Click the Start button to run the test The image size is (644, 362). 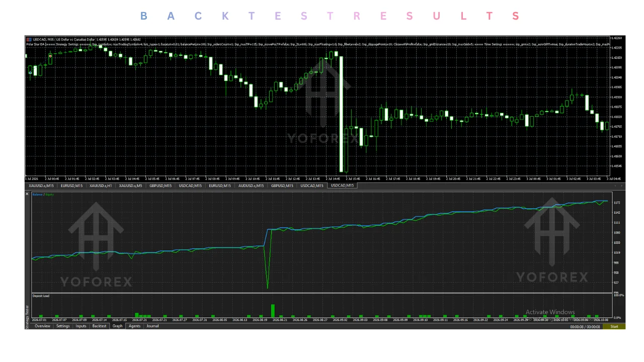click(x=614, y=327)
